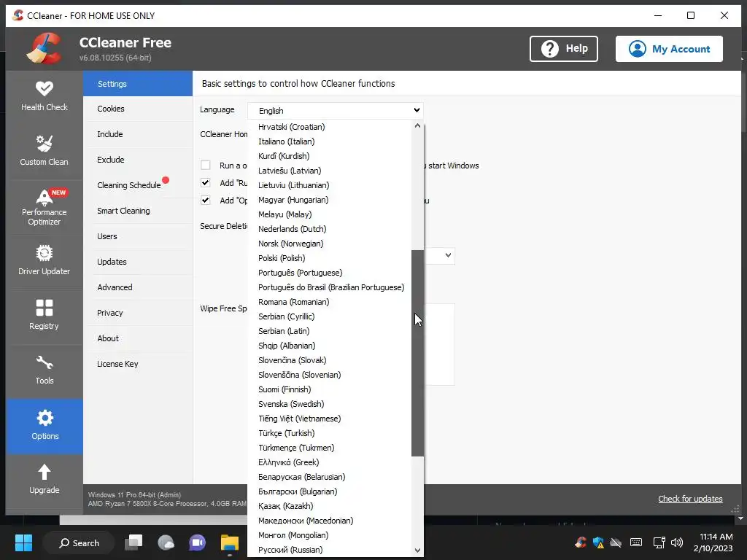Choose Hrvatski (Croatian) language
747x560 pixels.
click(x=330, y=127)
